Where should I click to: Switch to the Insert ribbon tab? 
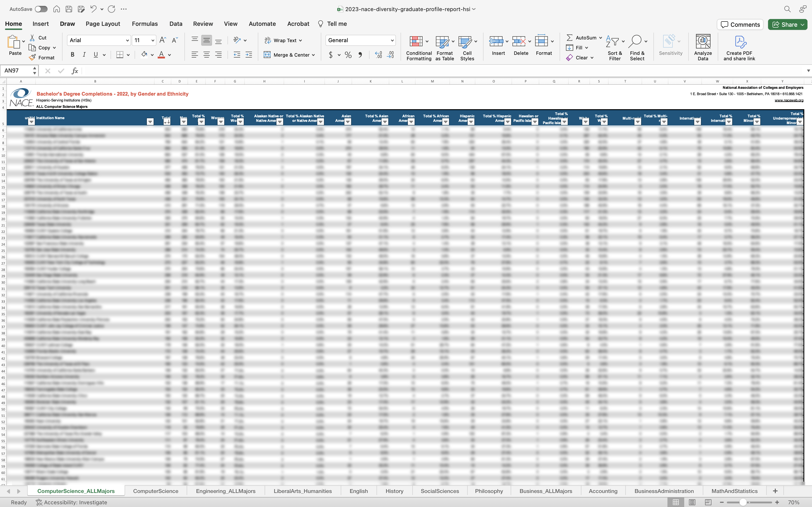(41, 24)
